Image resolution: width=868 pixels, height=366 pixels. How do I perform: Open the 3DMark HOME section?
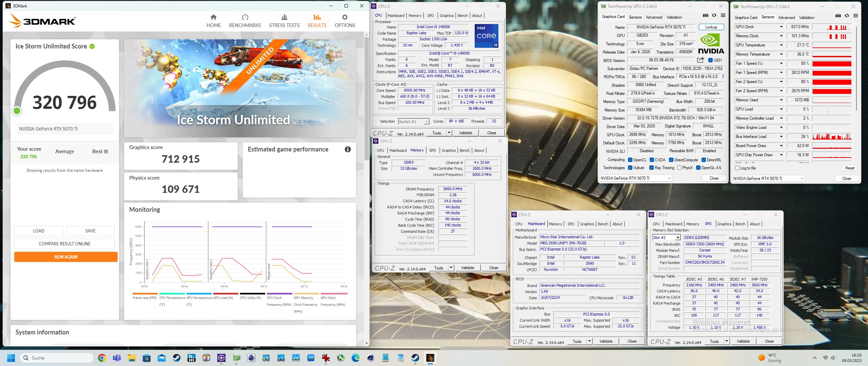point(214,21)
